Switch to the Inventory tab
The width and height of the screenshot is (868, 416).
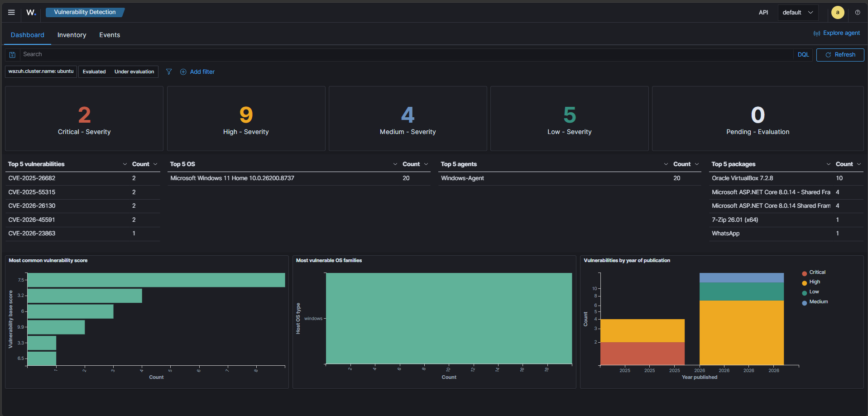[72, 35]
